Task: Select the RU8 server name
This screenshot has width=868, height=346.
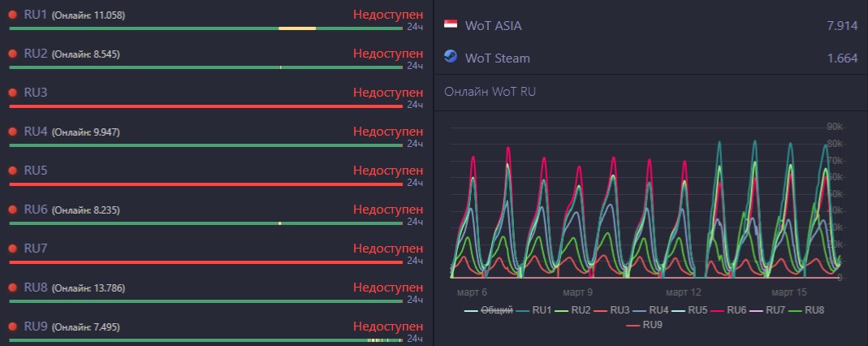Action: click(36, 288)
